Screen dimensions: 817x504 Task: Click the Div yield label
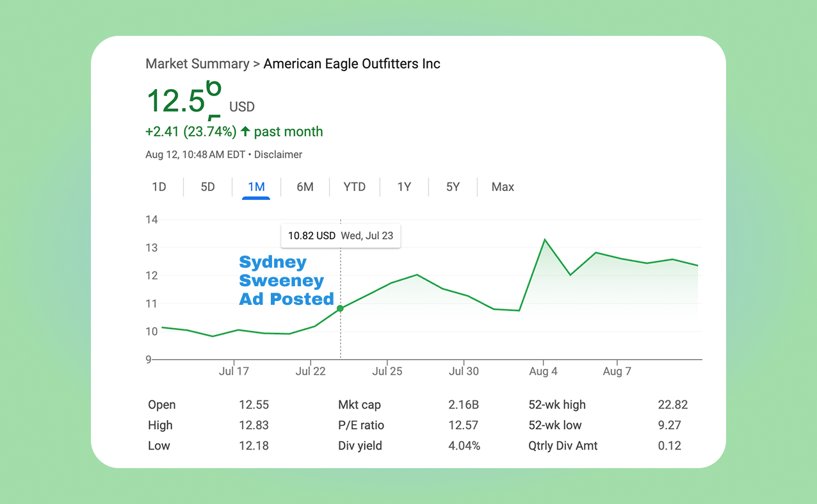point(360,446)
